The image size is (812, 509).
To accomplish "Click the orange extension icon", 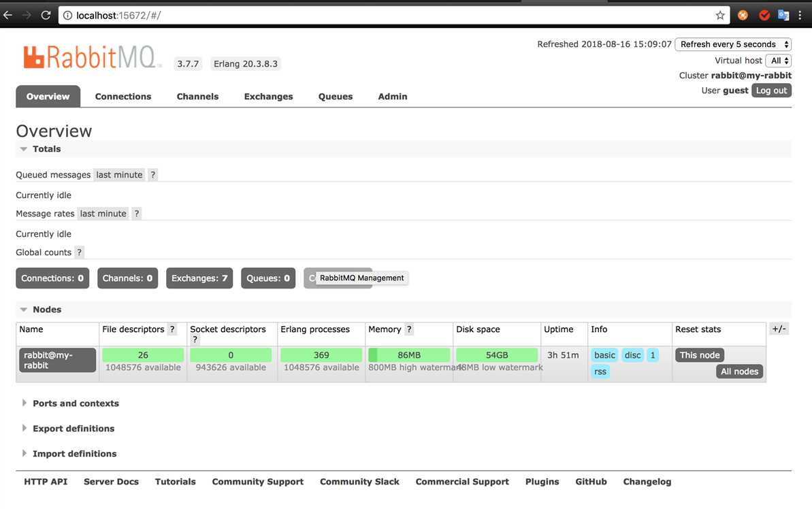I will [743, 16].
